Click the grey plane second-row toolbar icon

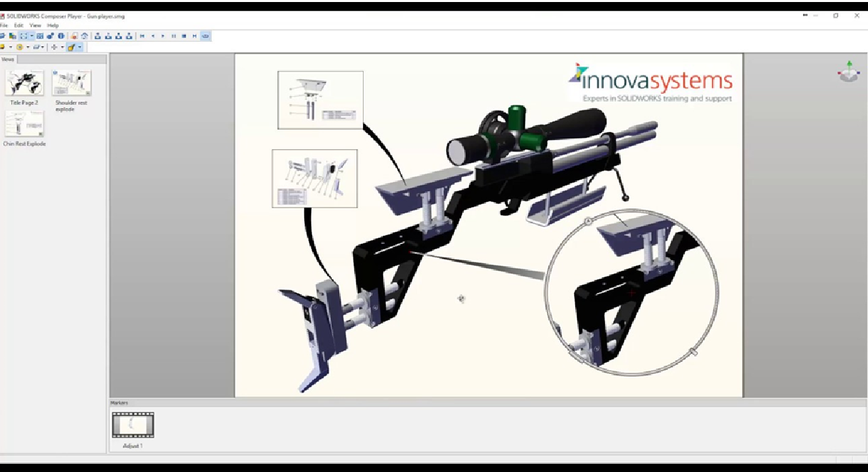[x=37, y=47]
